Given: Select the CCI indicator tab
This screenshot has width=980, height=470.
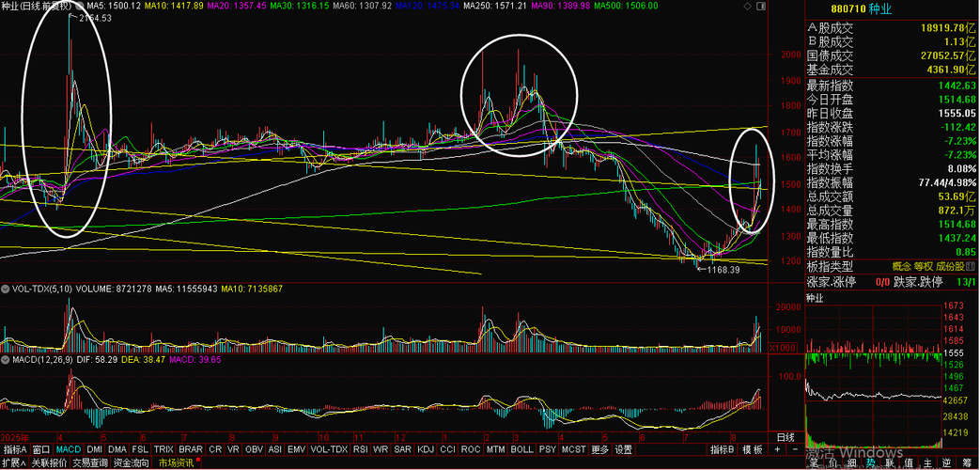Looking at the screenshot, I should tap(447, 449).
